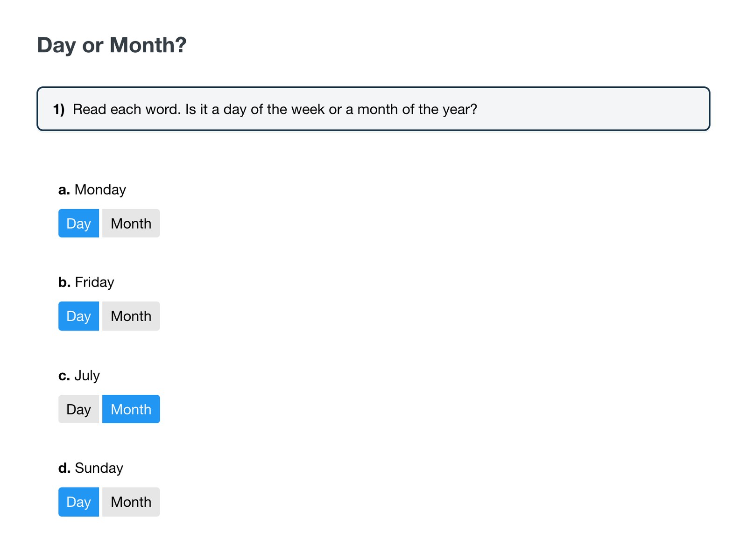The height and width of the screenshot is (560, 747).
Task: Click the word Monday
Action: coord(100,189)
